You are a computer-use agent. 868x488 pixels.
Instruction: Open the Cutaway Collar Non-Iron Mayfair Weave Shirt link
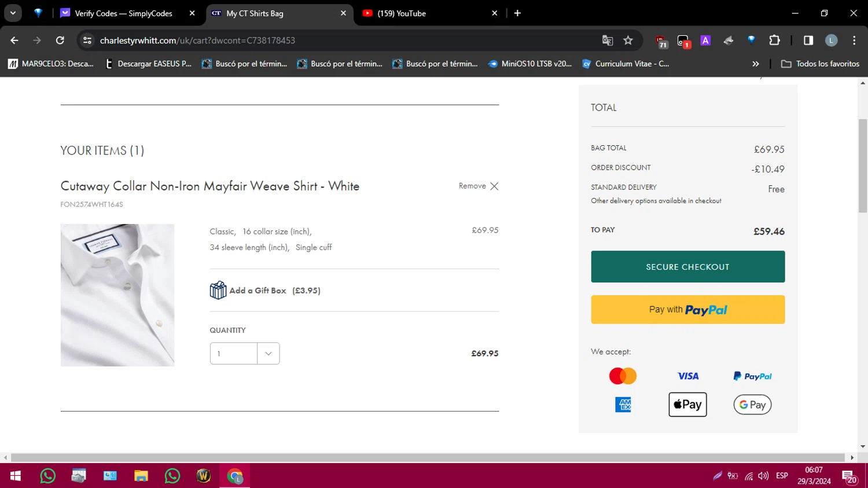pos(210,186)
